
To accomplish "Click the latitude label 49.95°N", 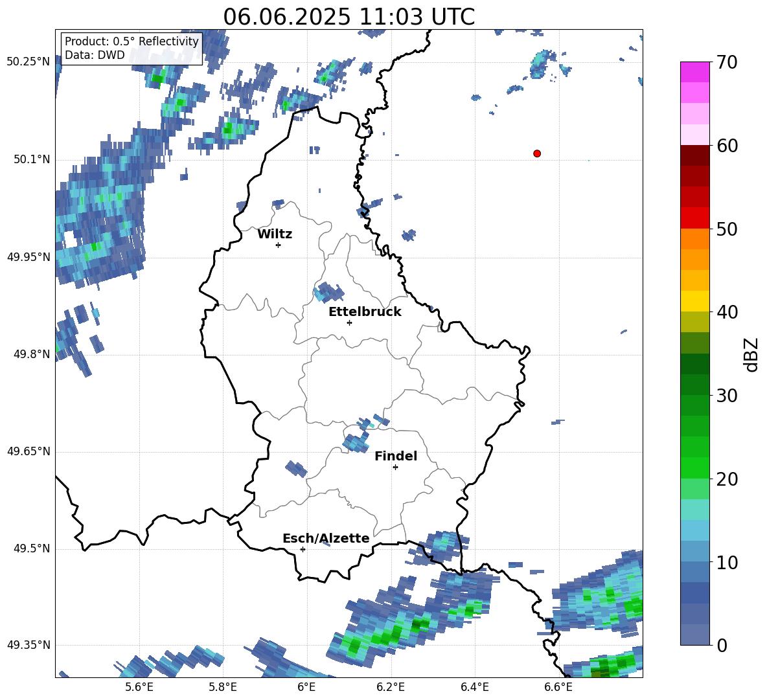I will click(x=29, y=257).
